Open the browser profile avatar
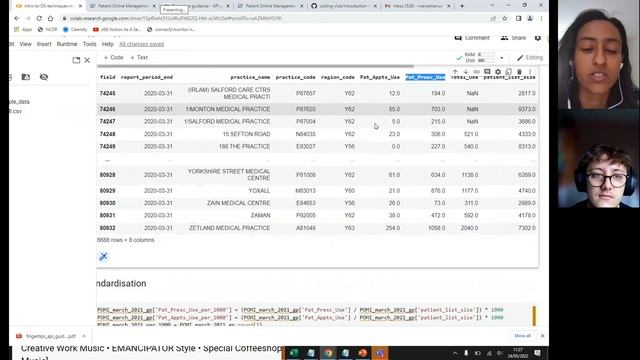The height and width of the screenshot is (360, 640). click(530, 18)
